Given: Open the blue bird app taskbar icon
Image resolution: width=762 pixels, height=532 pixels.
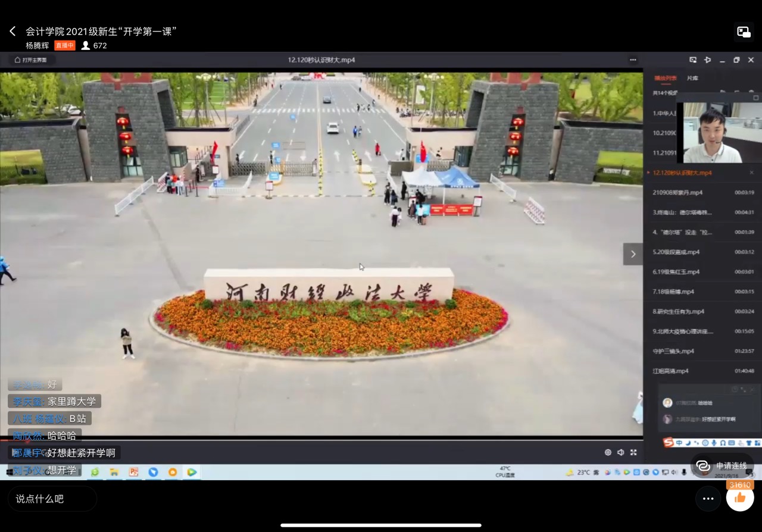Looking at the screenshot, I should [153, 472].
